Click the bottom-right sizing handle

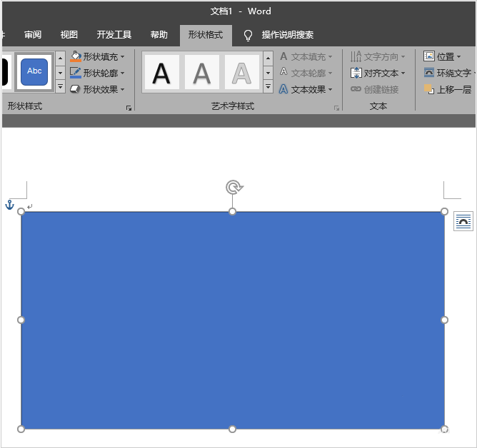point(444,429)
